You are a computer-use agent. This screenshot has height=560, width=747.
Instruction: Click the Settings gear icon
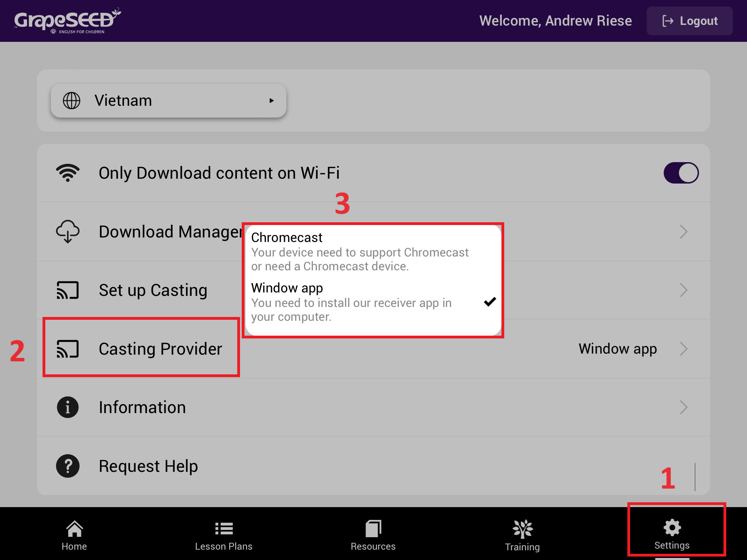[672, 528]
